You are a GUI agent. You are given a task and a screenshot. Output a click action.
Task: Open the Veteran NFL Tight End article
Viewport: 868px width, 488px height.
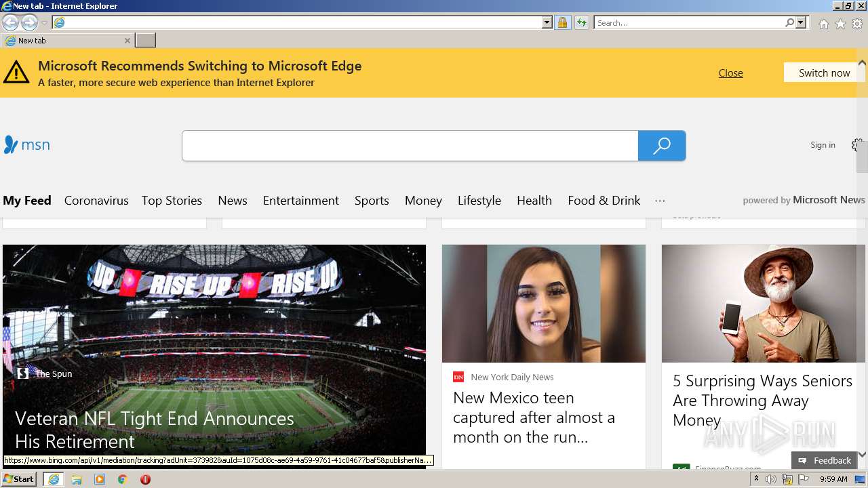click(x=155, y=430)
